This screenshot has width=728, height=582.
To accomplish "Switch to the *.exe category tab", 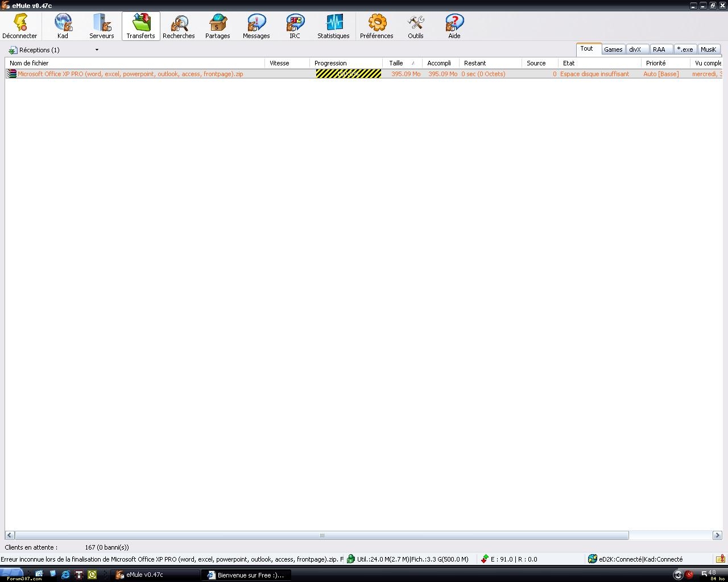I will pyautogui.click(x=685, y=49).
